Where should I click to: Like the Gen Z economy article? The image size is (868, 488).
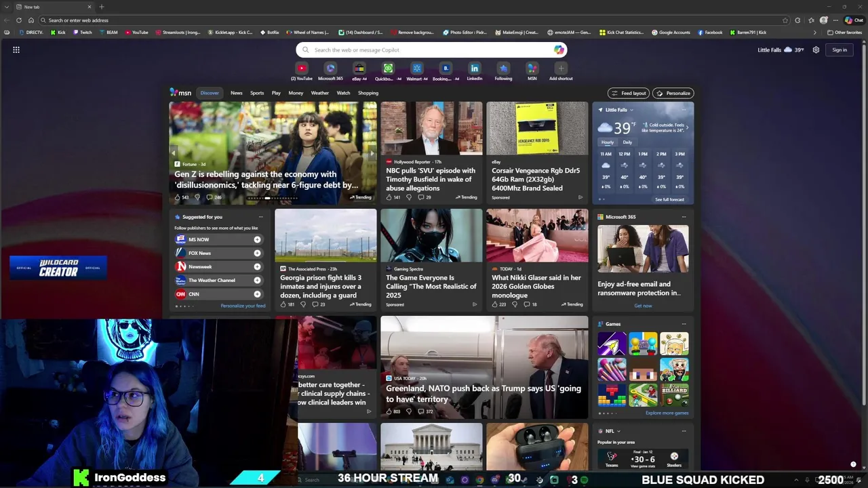click(178, 197)
